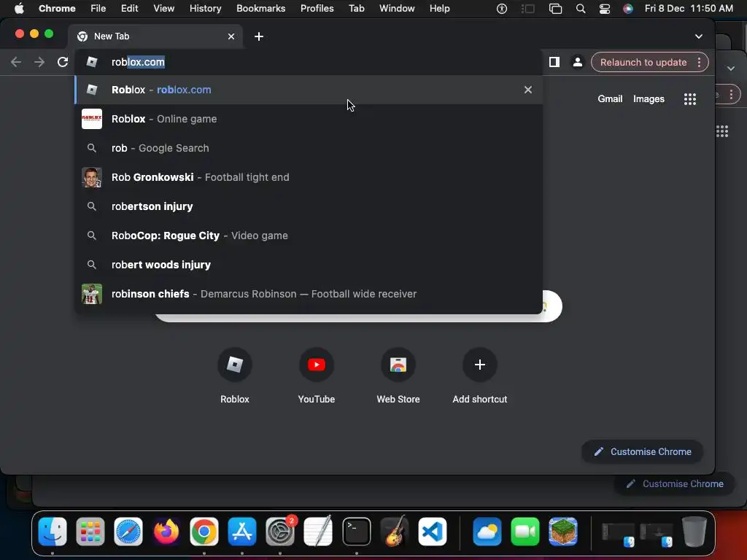Open Finder from the Dock

point(53,532)
